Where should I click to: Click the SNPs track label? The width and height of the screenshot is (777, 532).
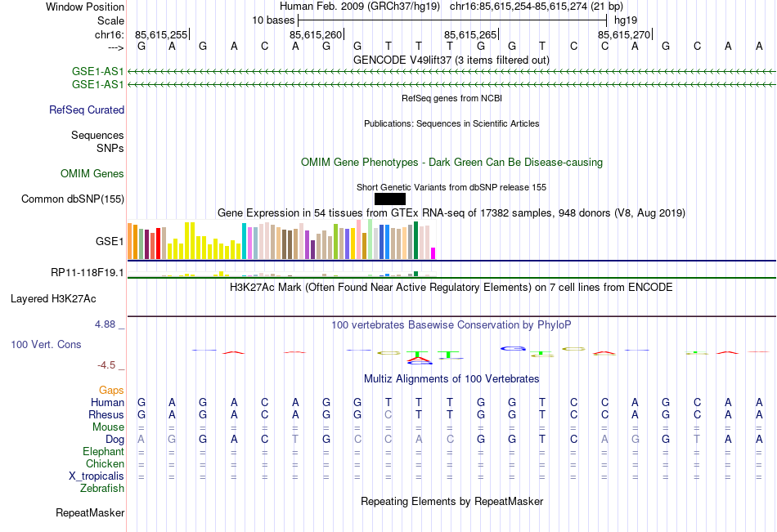[x=110, y=148]
